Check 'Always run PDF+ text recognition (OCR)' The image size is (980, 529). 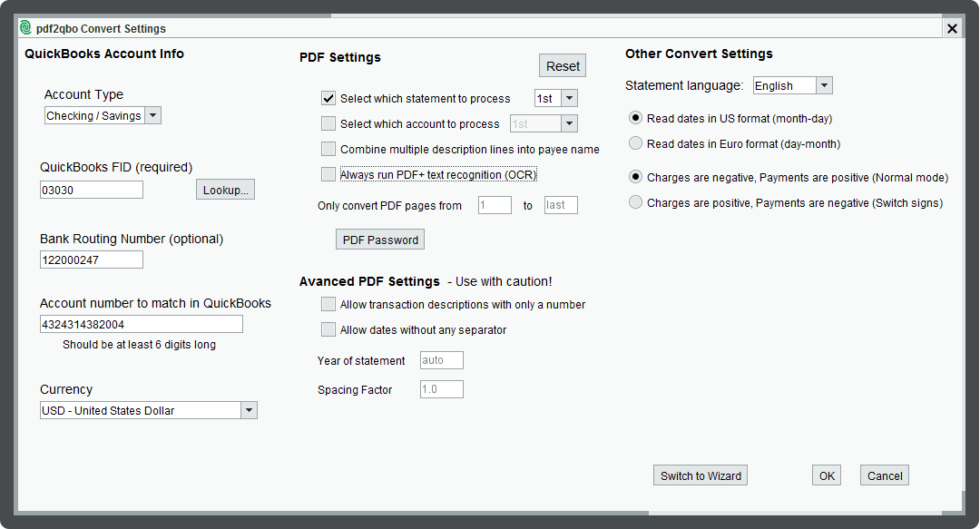(328, 174)
